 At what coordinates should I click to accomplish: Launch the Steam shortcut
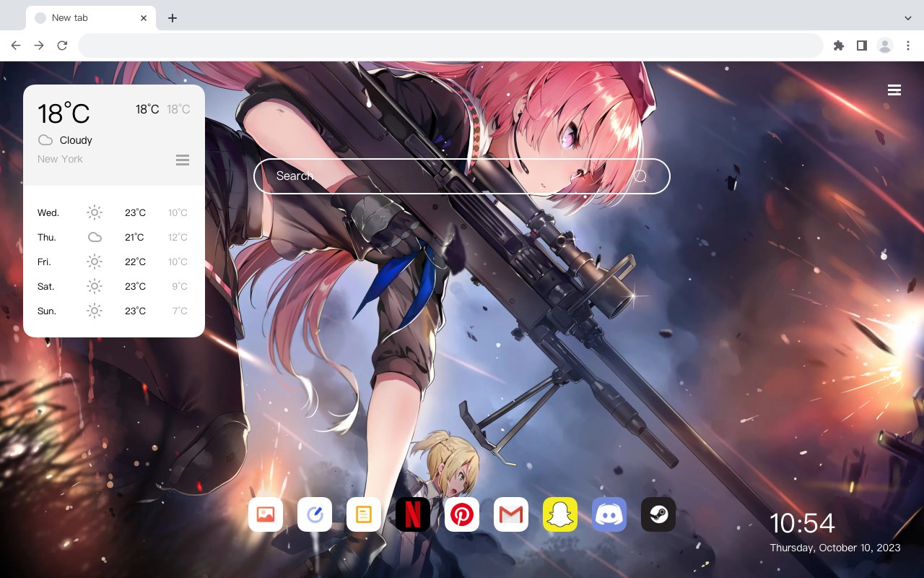658,514
